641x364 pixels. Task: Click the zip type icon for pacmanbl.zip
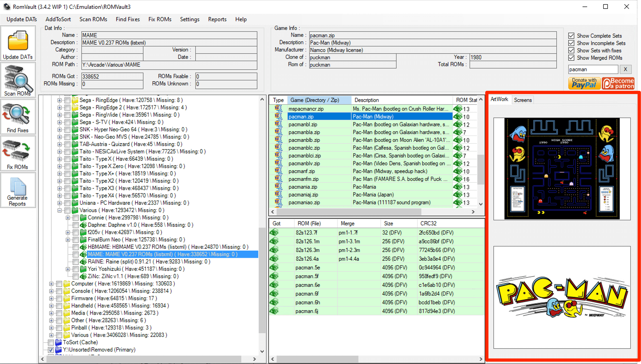pos(278,124)
